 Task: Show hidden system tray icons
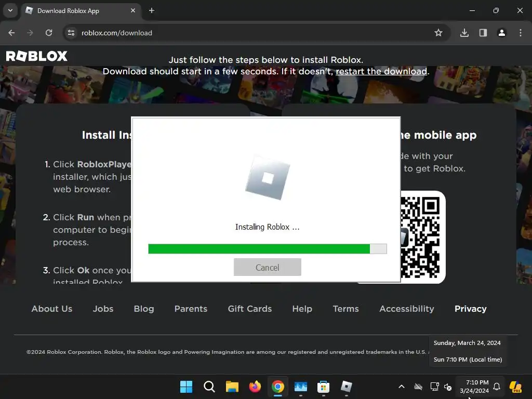click(x=402, y=387)
